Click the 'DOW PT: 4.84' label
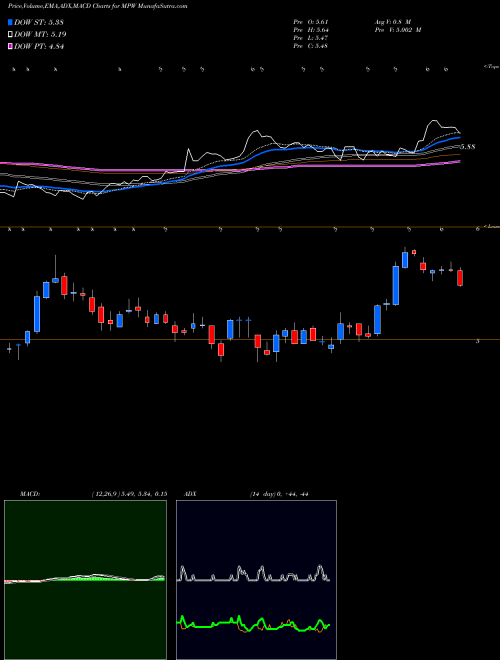The image size is (500, 660). 39,47
